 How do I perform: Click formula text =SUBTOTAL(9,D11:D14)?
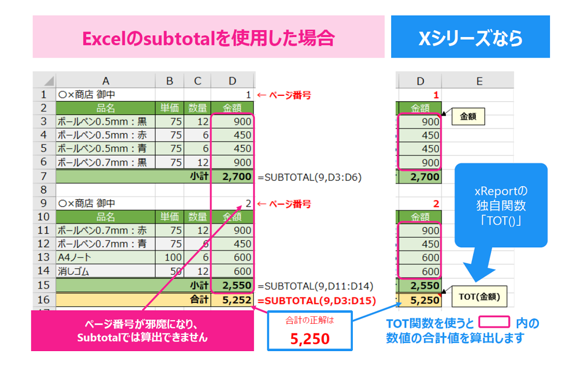point(315,286)
